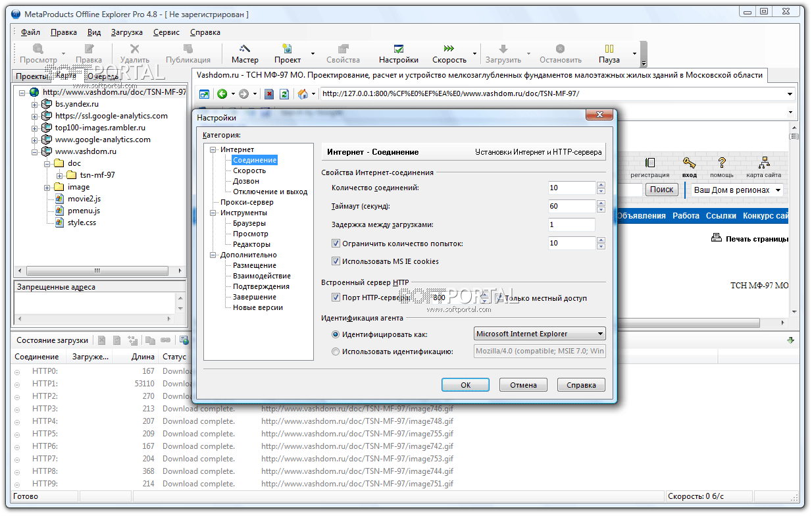The image size is (812, 518).
Task: Select Скорость in the settings category tree
Action: click(249, 170)
